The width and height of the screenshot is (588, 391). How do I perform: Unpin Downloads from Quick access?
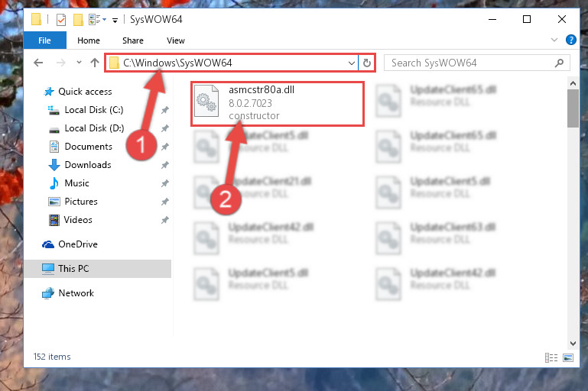[164, 165]
